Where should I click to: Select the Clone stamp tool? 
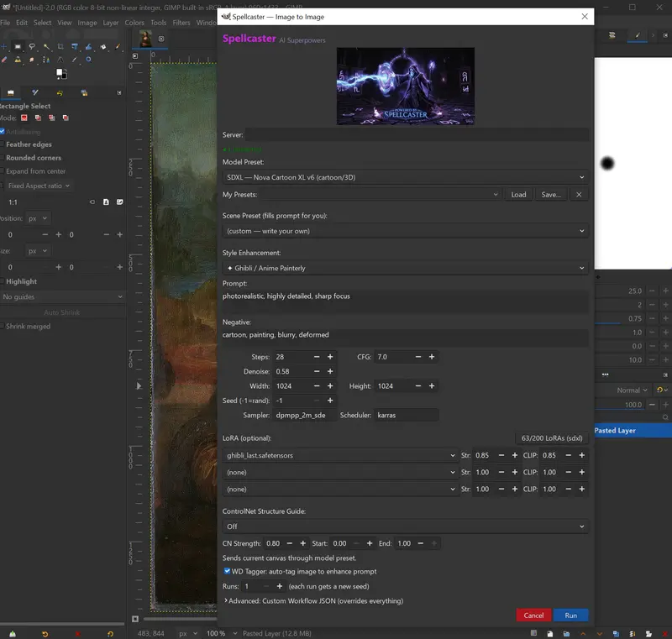pyautogui.click(x=18, y=60)
